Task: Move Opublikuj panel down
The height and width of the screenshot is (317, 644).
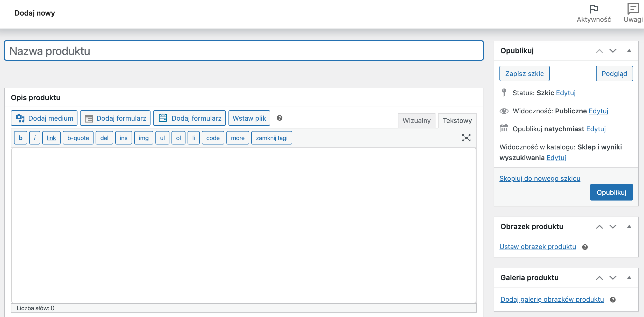Action: [613, 51]
